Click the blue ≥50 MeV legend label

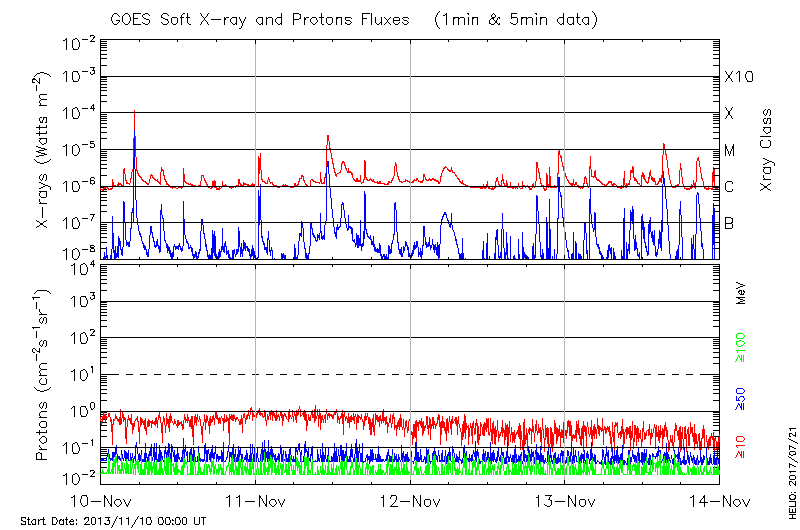741,398
